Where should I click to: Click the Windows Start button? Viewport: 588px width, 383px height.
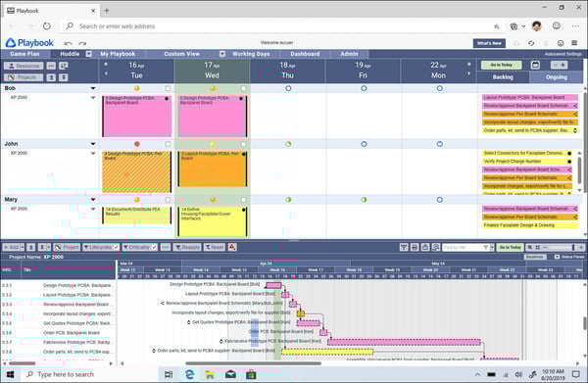(x=11, y=374)
